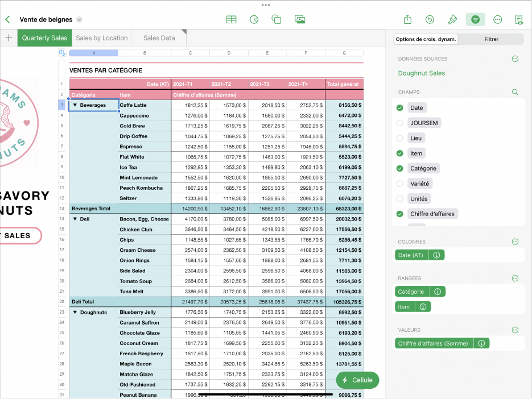The width and height of the screenshot is (532, 399).
Task: Go back using the green chevron
Action: pos(8,19)
